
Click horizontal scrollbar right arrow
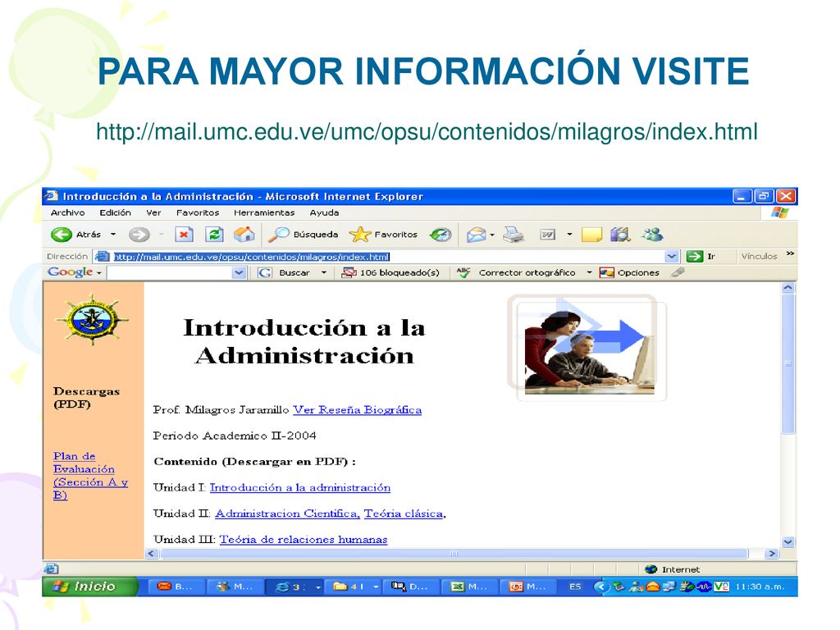pyautogui.click(x=771, y=554)
